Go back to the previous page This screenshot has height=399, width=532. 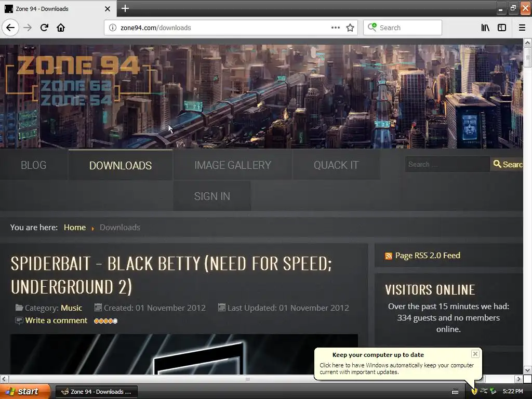point(10,28)
